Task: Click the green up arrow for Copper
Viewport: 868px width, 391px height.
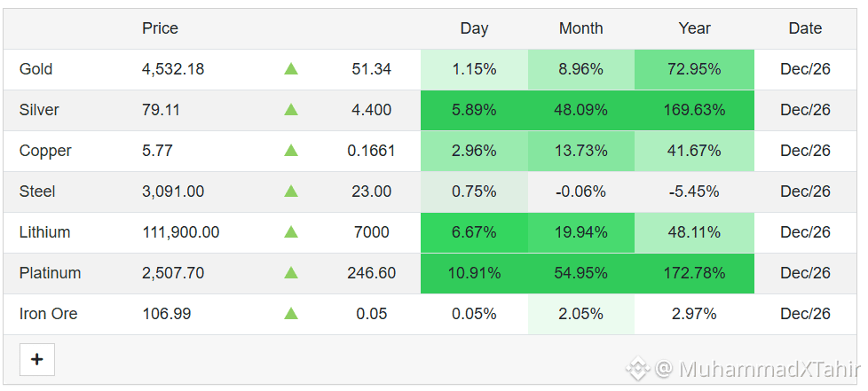Action: coord(291,151)
